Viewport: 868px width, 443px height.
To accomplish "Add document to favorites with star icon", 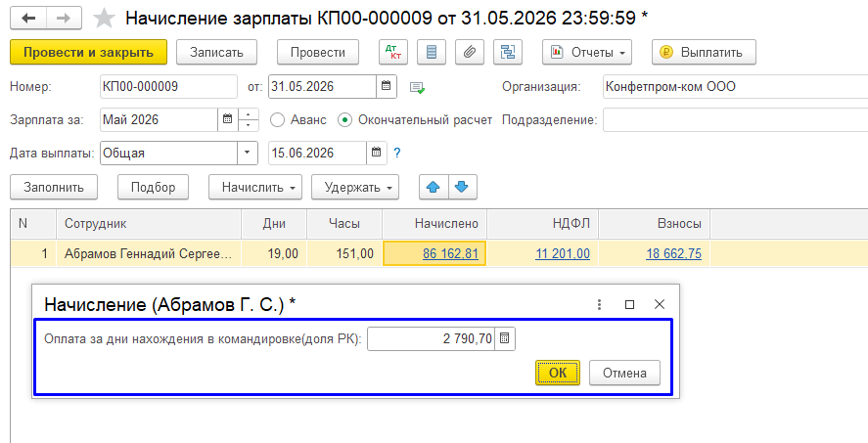I will (104, 19).
